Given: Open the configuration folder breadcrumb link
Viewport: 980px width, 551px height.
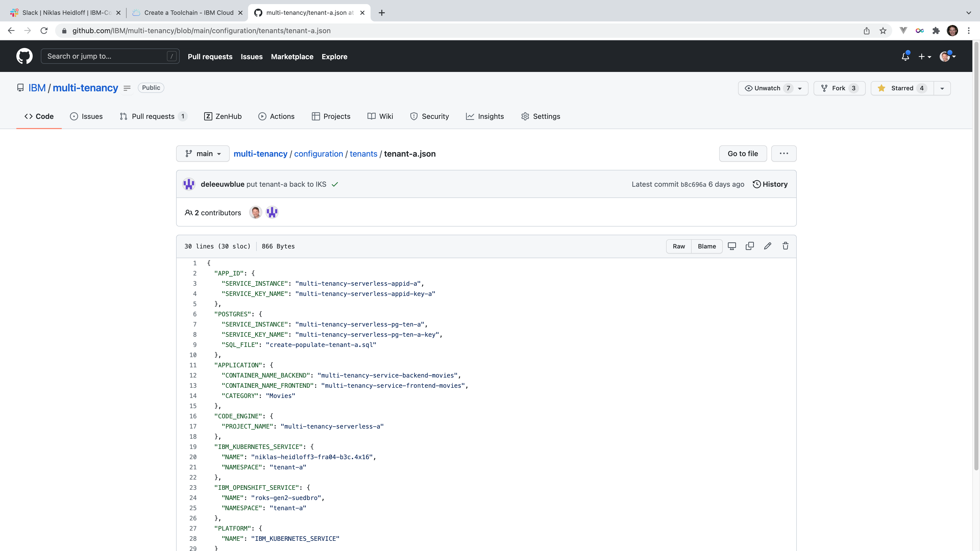Looking at the screenshot, I should pyautogui.click(x=318, y=154).
